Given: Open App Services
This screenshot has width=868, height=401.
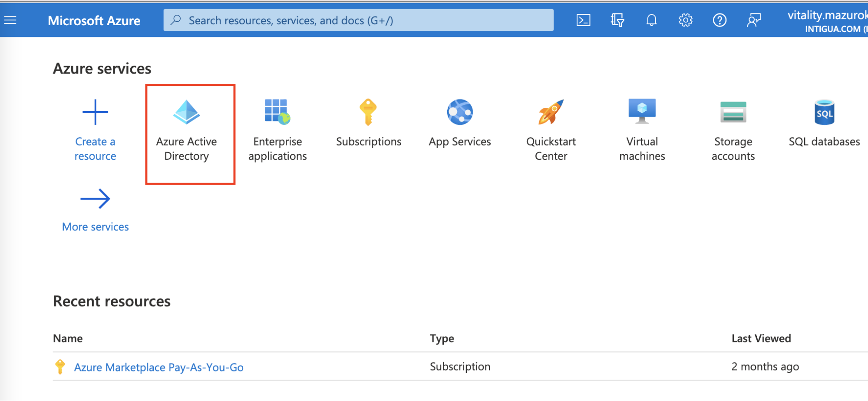Looking at the screenshot, I should click(x=459, y=126).
